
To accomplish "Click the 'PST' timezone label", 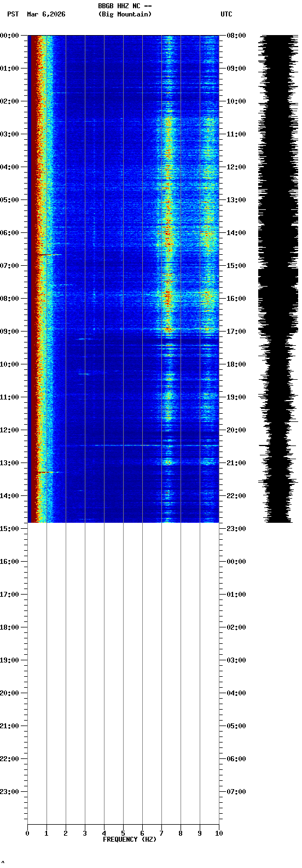I will [13, 14].
